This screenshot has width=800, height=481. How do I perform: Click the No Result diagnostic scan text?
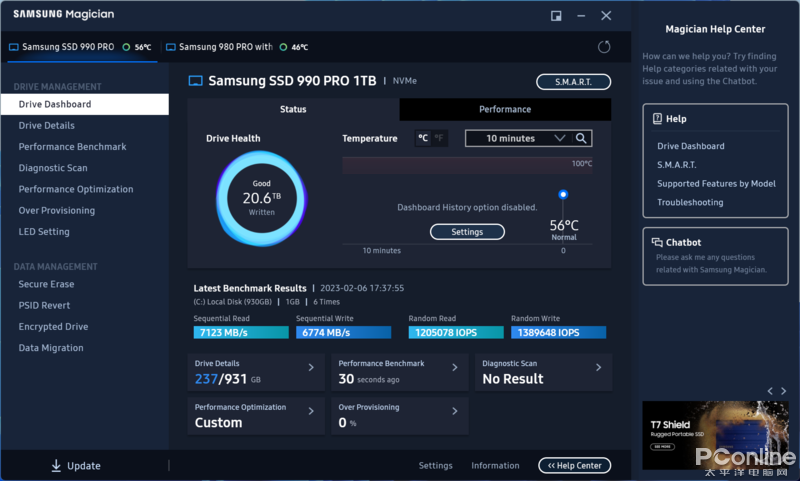pyautogui.click(x=513, y=379)
